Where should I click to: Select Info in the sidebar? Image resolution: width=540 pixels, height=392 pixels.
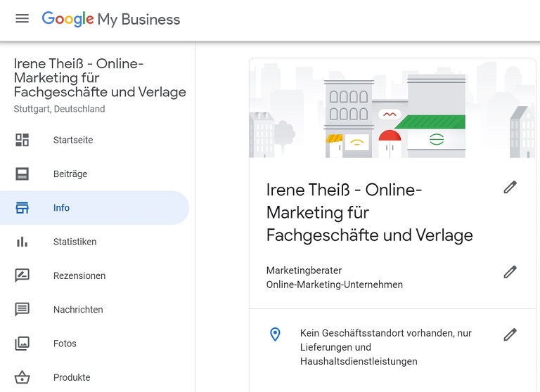tap(94, 208)
